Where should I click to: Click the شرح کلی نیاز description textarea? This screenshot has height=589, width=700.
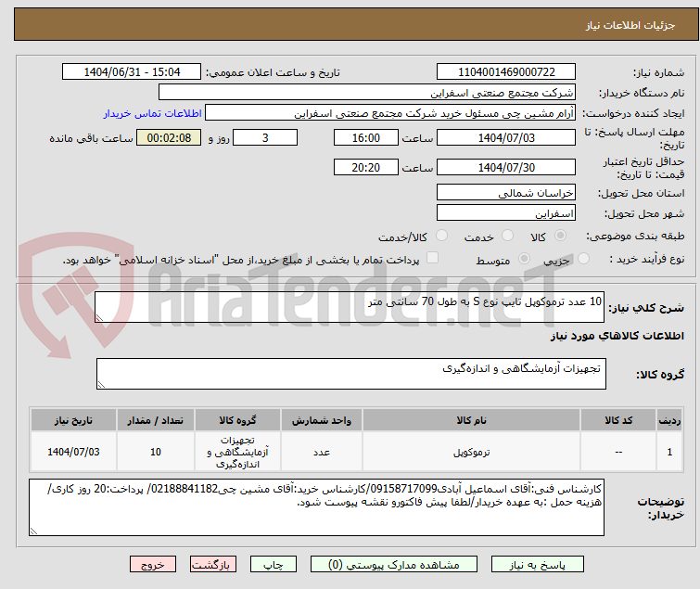(350, 307)
